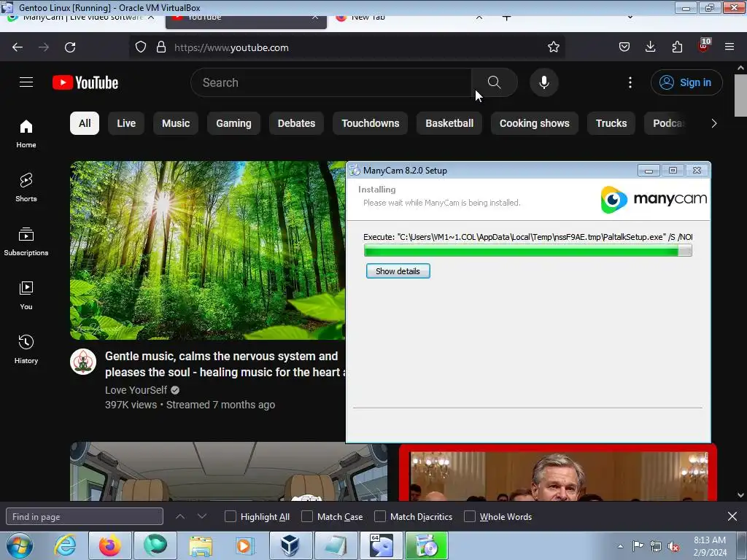Viewport: 747px width, 560px height.
Task: Open uBlock extension with badge 10
Action: point(704,46)
